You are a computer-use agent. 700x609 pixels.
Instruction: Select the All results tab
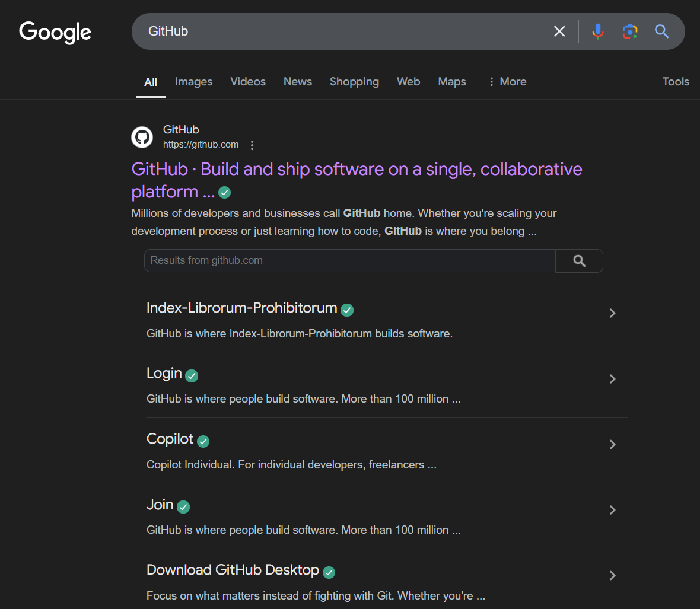point(151,82)
